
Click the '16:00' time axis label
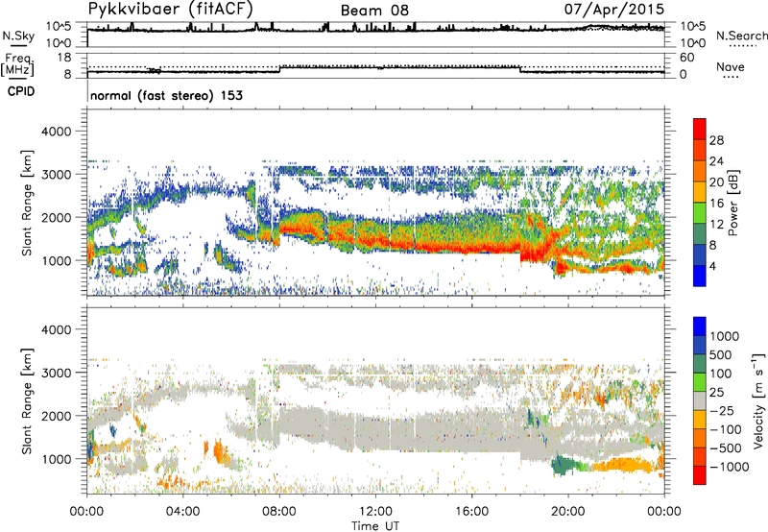[x=471, y=512]
